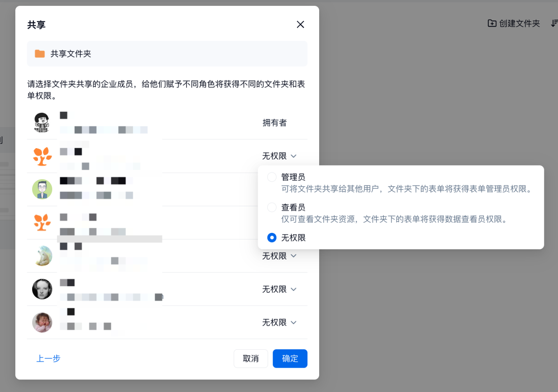The image size is (558, 392).
Task: Click the black-and-white woman portrait avatar
Action: [42, 289]
